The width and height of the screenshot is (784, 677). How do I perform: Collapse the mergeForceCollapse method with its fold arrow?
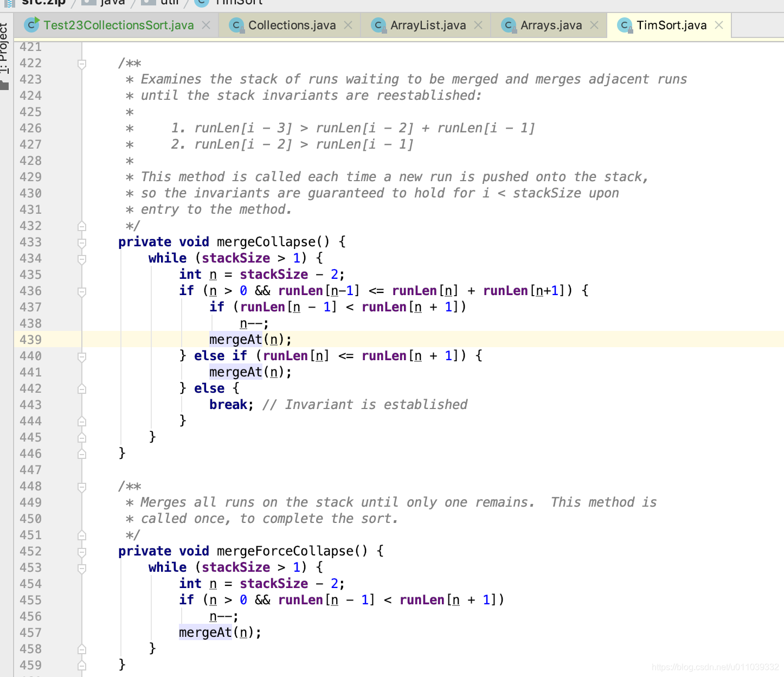(82, 551)
